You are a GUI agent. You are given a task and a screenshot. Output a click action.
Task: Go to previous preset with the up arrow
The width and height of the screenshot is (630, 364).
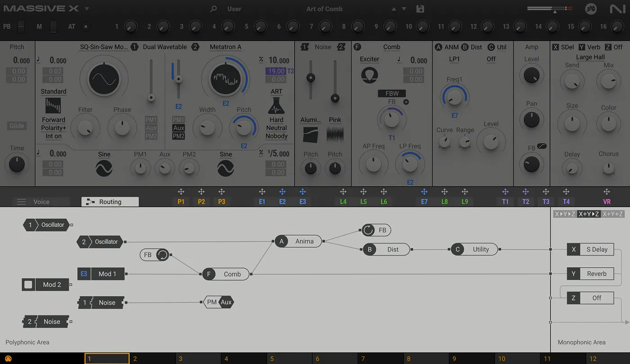tap(394, 9)
